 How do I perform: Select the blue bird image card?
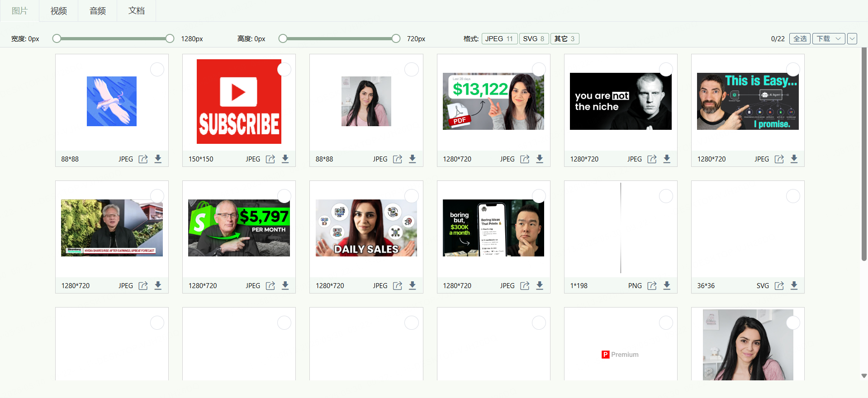(157, 70)
